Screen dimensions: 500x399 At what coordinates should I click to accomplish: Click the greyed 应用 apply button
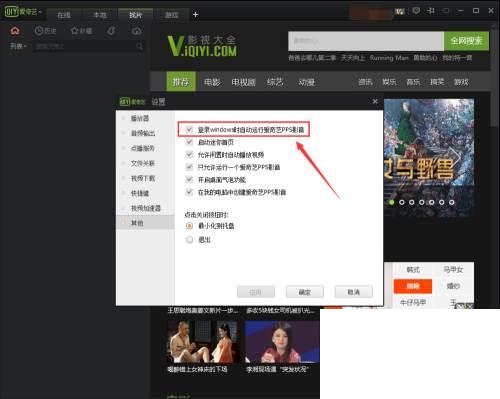point(256,292)
